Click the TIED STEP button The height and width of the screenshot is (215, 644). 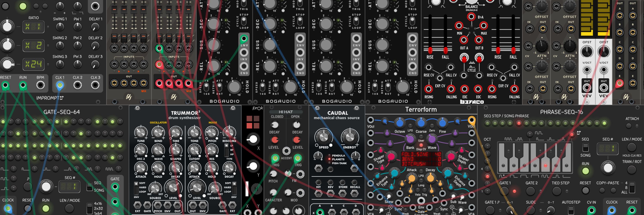click(x=556, y=191)
